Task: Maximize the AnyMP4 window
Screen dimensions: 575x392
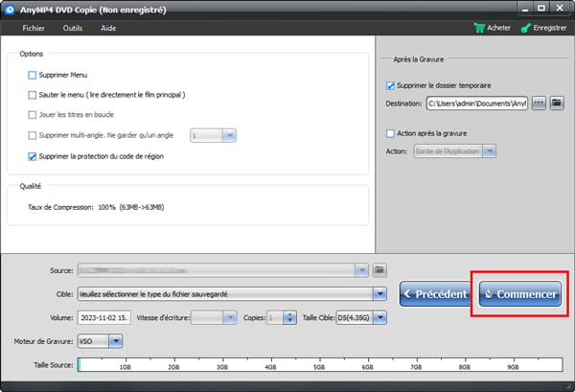Action: pyautogui.click(x=541, y=9)
